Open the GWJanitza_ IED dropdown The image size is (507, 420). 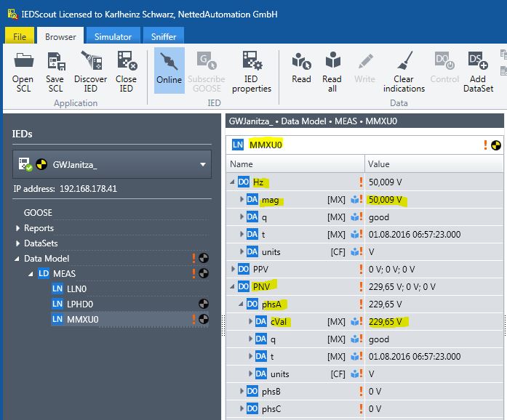point(112,164)
